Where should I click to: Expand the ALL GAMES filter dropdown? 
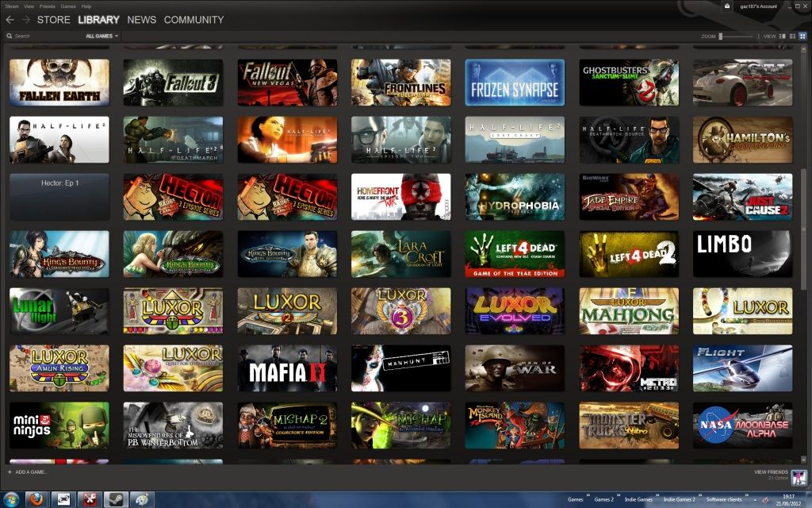101,36
